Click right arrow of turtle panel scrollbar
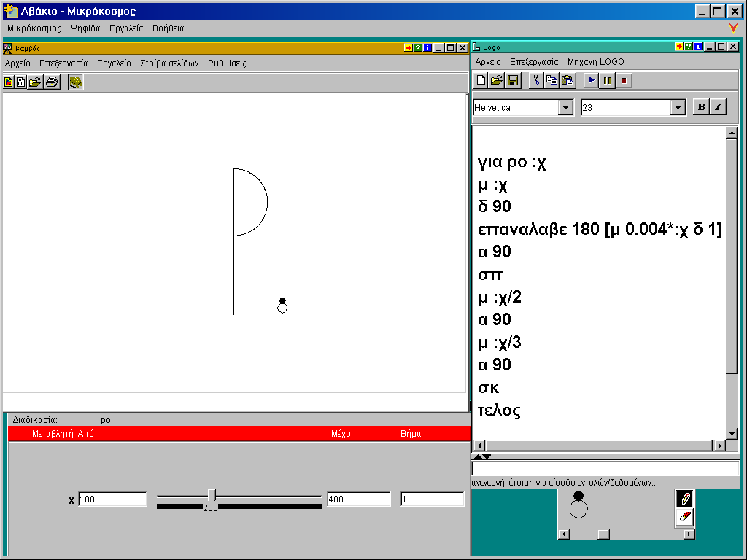Image resolution: width=747 pixels, height=560 pixels. pyautogui.click(x=689, y=534)
